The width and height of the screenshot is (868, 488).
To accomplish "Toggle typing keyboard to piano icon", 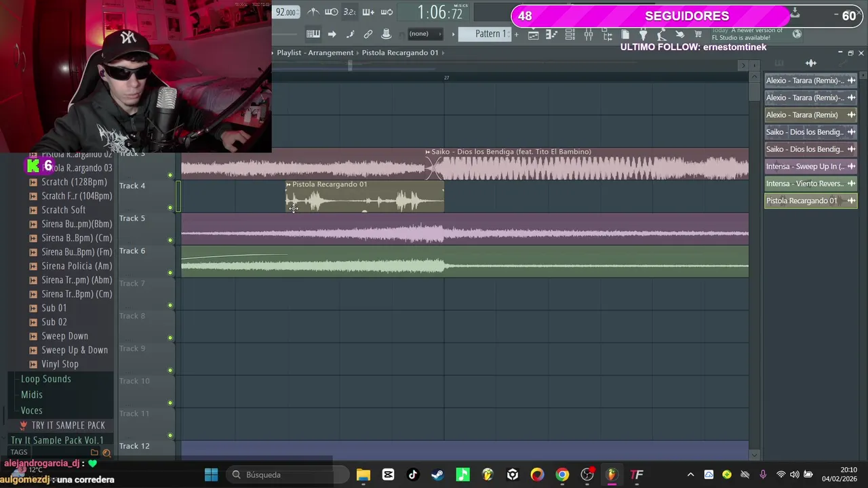I will [313, 34].
